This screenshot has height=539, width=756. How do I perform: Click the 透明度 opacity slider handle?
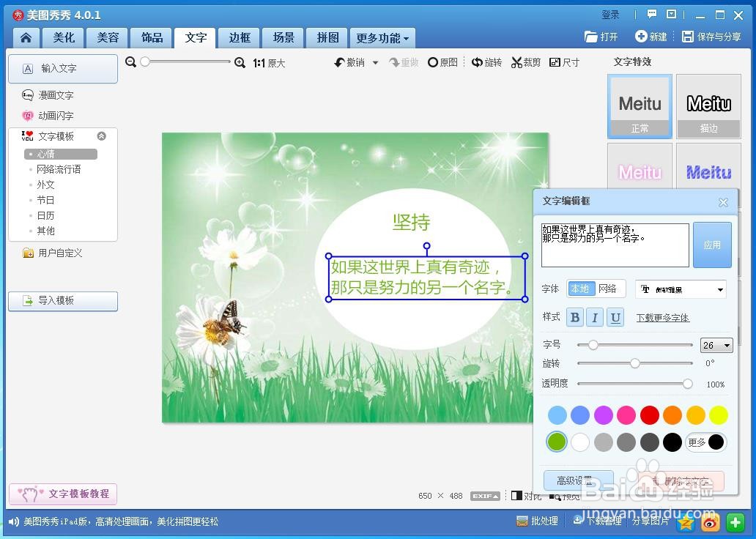click(x=688, y=384)
